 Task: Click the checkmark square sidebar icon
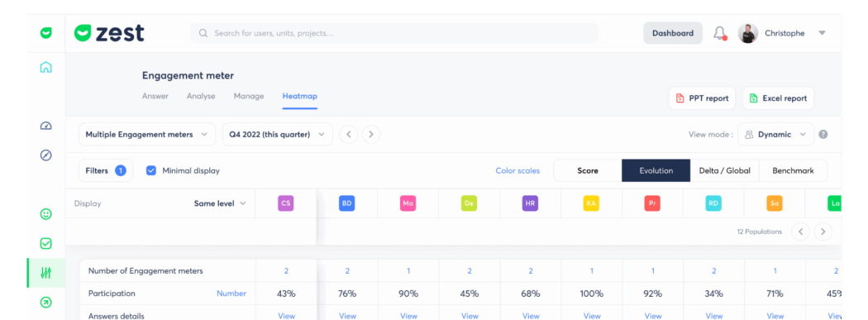tap(46, 243)
